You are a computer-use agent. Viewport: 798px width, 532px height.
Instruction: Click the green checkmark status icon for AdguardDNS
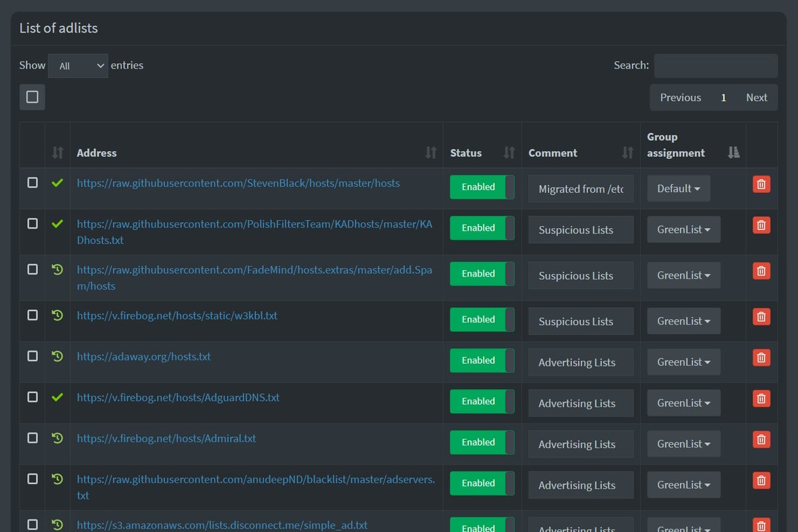[x=57, y=397]
